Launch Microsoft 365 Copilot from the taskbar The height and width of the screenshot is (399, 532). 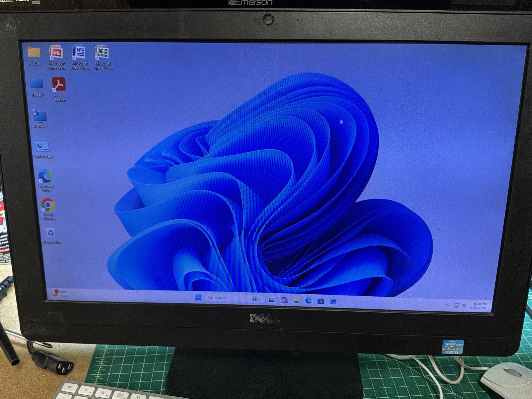284,300
